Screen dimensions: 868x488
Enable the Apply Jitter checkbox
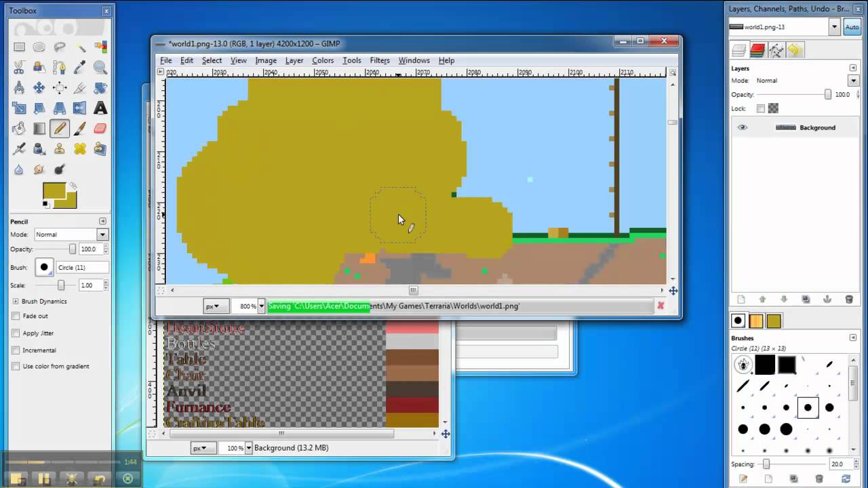coord(16,333)
